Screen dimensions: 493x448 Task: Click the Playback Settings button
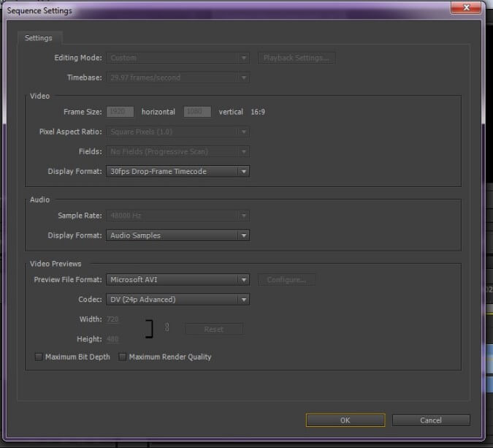coord(297,58)
